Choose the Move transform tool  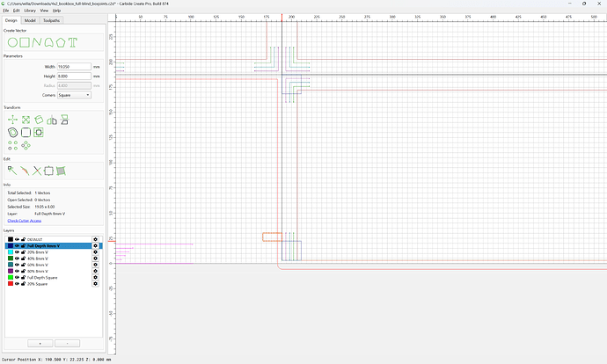pos(13,120)
